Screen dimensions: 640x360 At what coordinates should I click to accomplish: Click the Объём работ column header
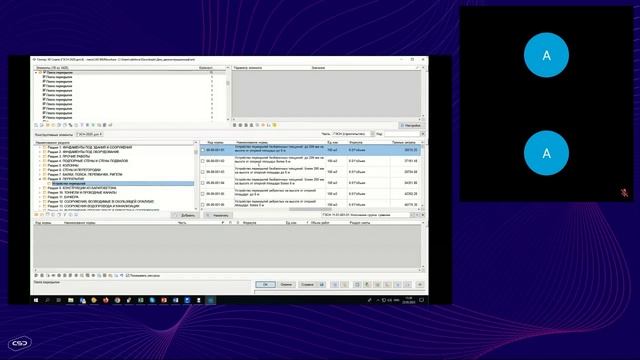click(320, 223)
